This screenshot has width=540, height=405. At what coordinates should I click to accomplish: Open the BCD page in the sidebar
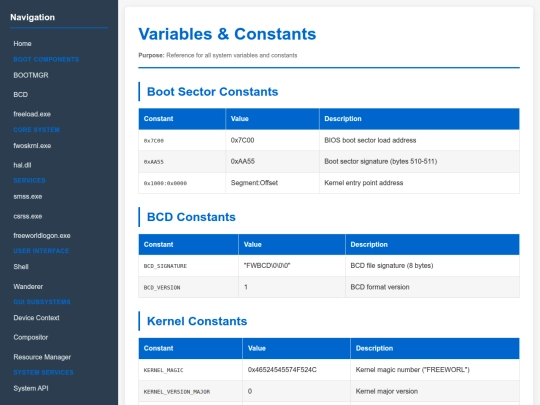[20, 95]
